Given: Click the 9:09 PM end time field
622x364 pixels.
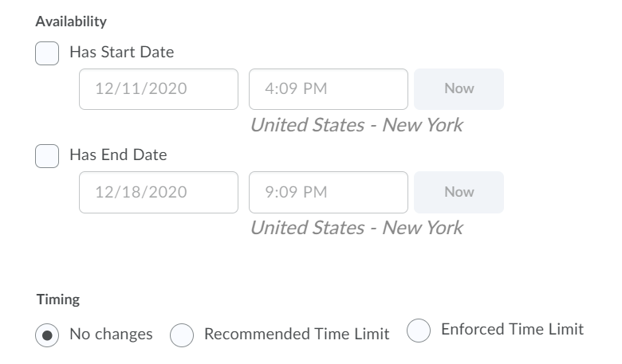Looking at the screenshot, I should (x=328, y=192).
